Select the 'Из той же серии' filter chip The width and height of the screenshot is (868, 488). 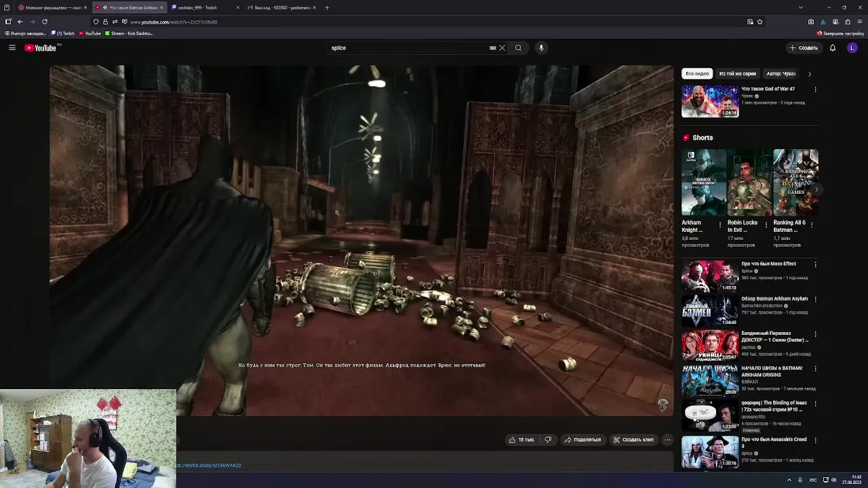[737, 73]
